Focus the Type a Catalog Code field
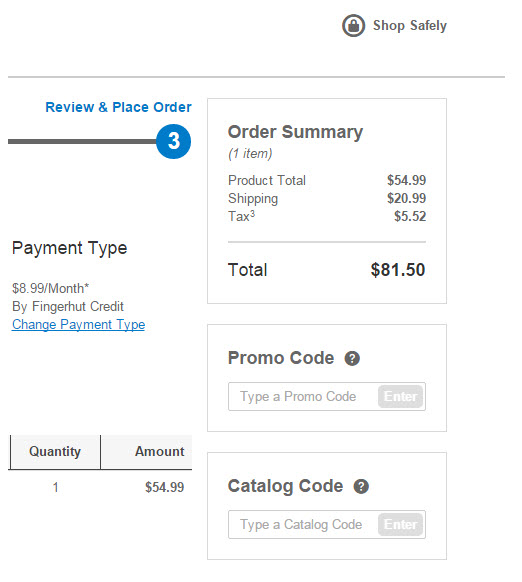The height and width of the screenshot is (582, 522). tap(303, 524)
